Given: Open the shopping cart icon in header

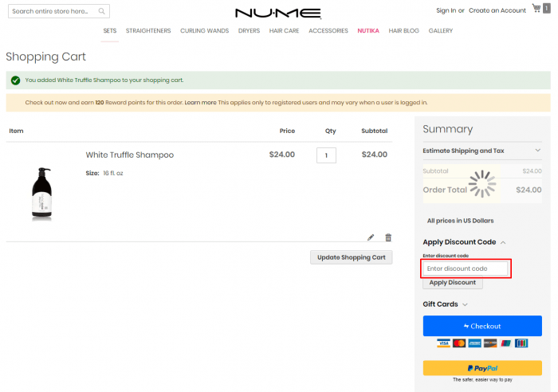Looking at the screenshot, I should click(x=536, y=9).
